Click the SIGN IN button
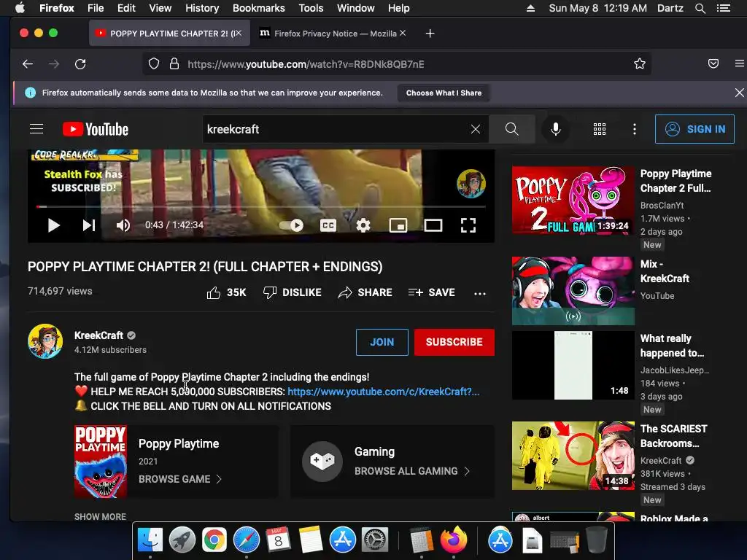The width and height of the screenshot is (747, 560). click(x=694, y=129)
